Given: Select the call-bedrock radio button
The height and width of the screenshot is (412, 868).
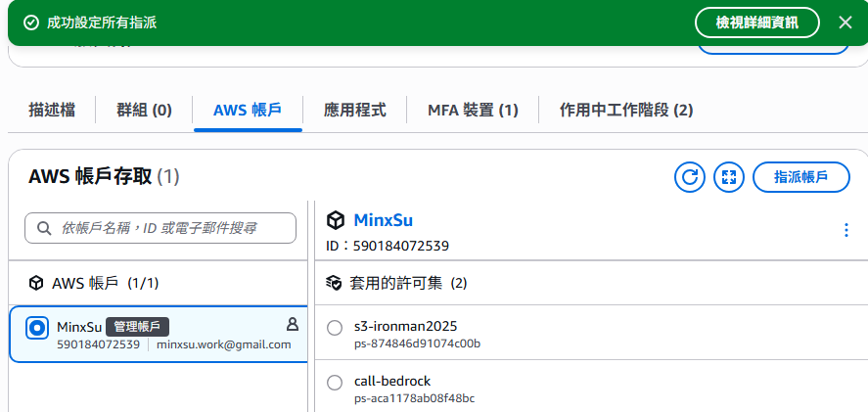Looking at the screenshot, I should click(x=335, y=383).
